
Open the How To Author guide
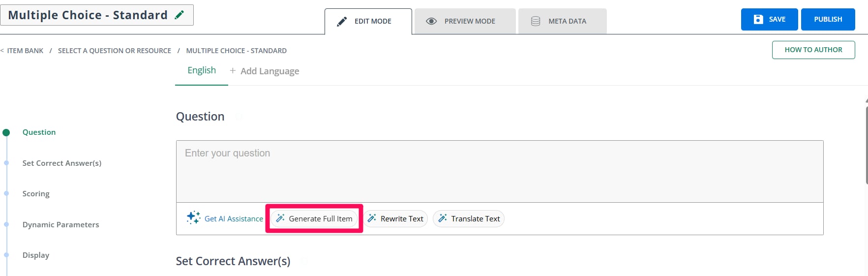pyautogui.click(x=813, y=50)
